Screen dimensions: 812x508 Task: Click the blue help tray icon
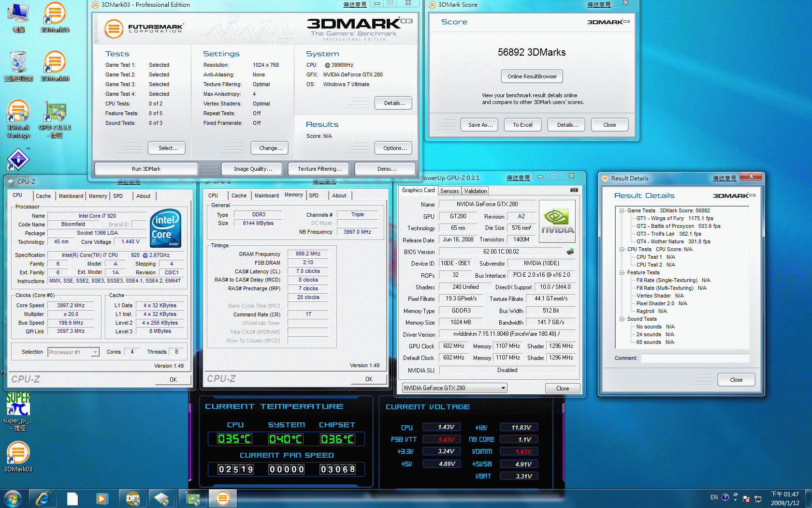[x=725, y=497]
